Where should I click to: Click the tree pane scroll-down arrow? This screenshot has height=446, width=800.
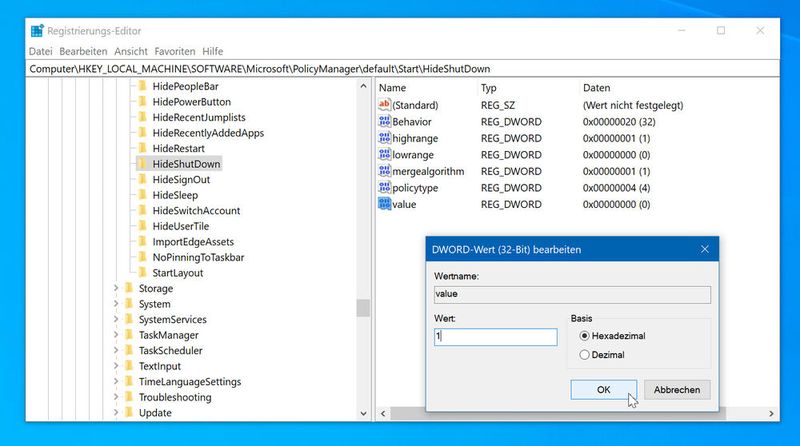coord(363,413)
